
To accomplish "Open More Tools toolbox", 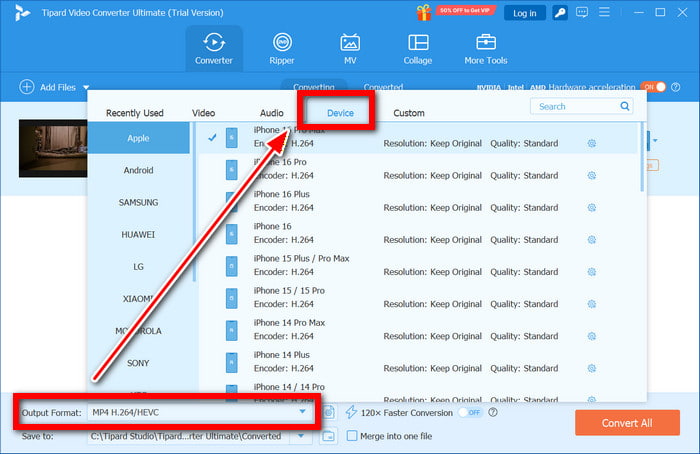I will [x=486, y=48].
